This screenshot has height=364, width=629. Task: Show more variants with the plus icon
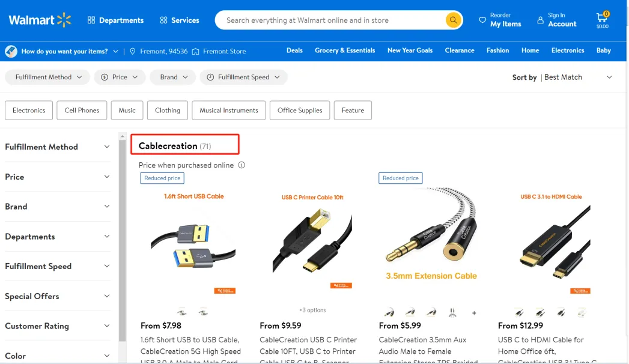point(474,313)
